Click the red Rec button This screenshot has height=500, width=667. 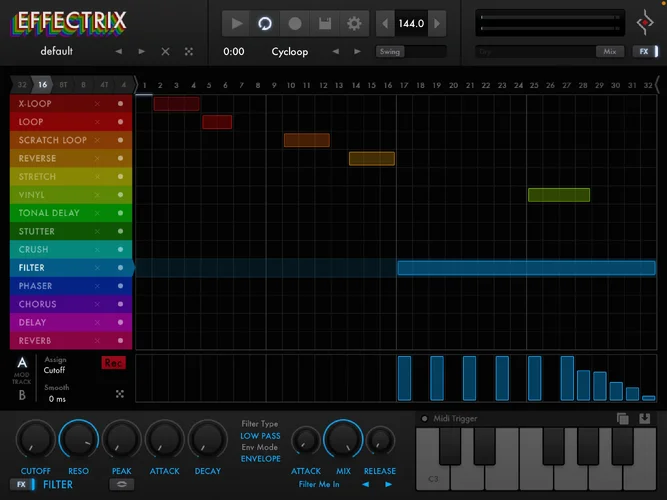114,362
